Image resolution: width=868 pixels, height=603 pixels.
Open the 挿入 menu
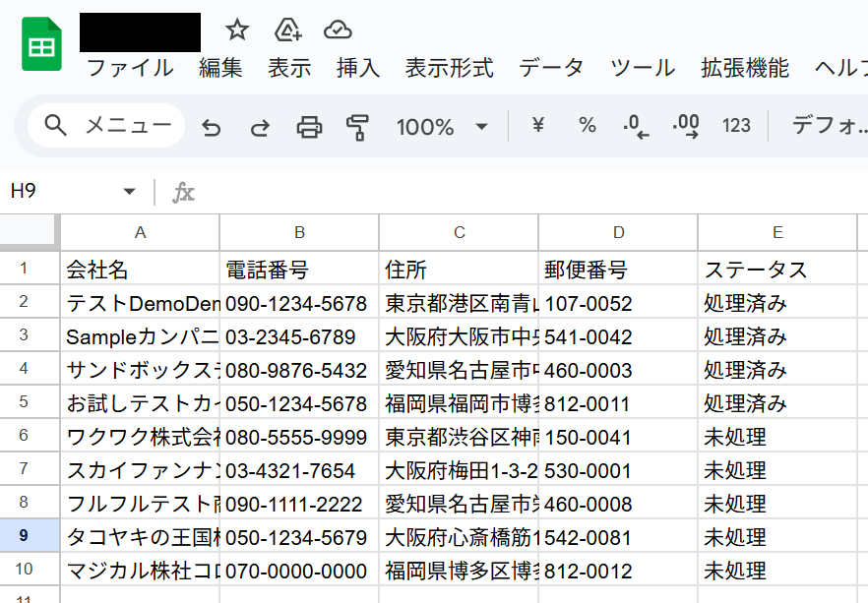click(x=357, y=68)
